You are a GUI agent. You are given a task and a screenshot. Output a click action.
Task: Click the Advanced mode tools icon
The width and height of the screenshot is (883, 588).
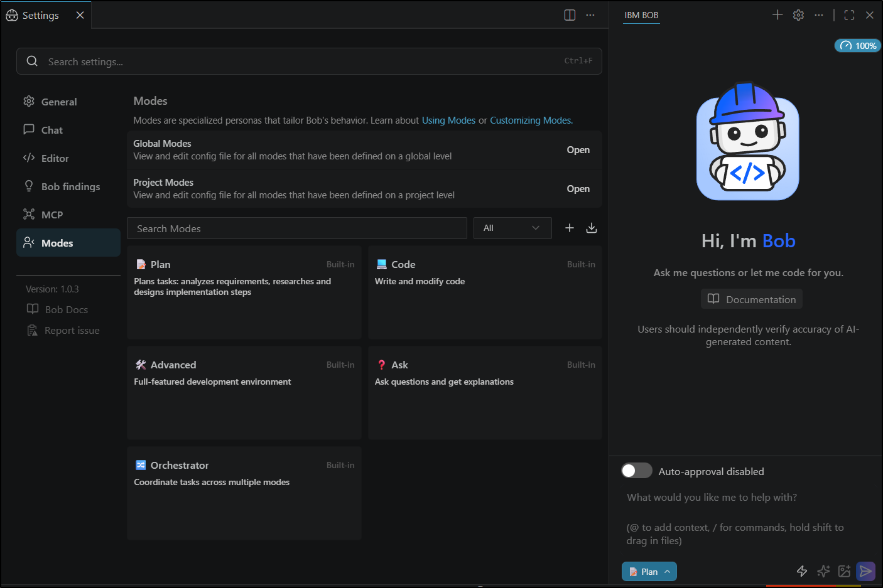(x=141, y=365)
